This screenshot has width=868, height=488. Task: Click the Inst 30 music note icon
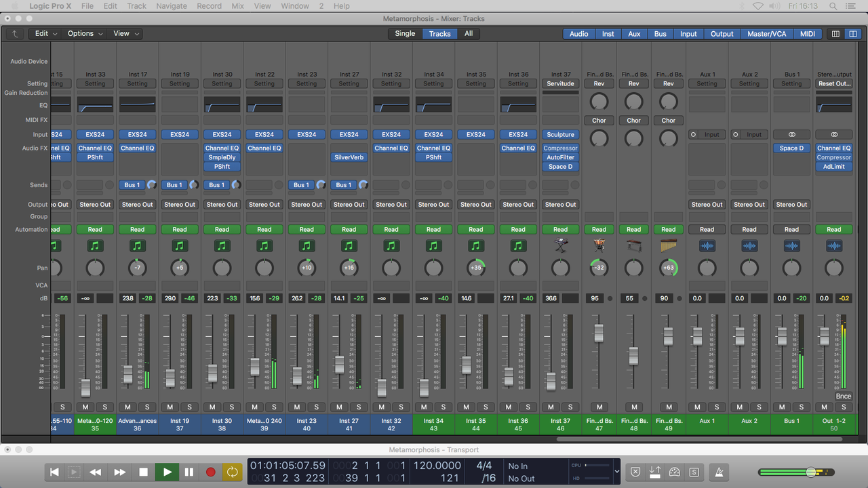[222, 245]
